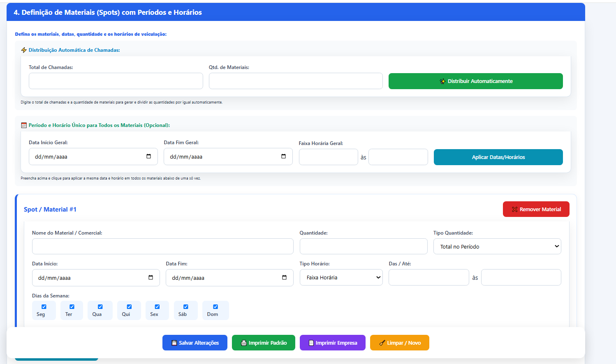The height and width of the screenshot is (364, 616).
Task: Select the Imprimir Padrão button
Action: 264,343
